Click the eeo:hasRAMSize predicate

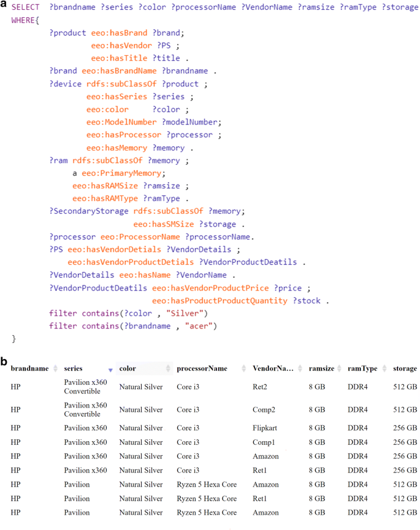(x=105, y=186)
